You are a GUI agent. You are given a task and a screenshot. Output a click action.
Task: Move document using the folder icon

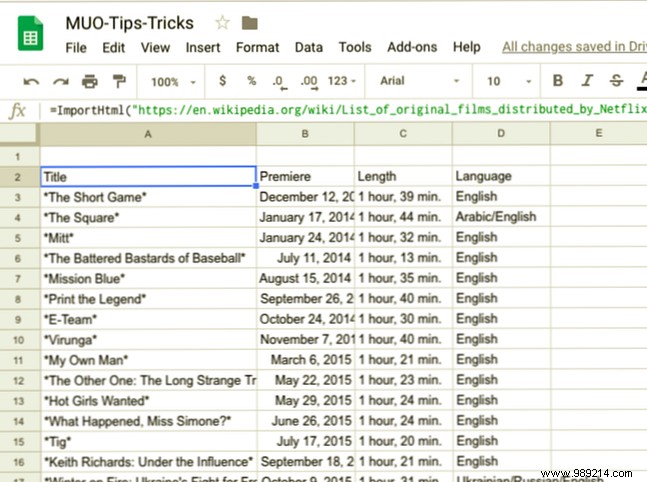[250, 23]
